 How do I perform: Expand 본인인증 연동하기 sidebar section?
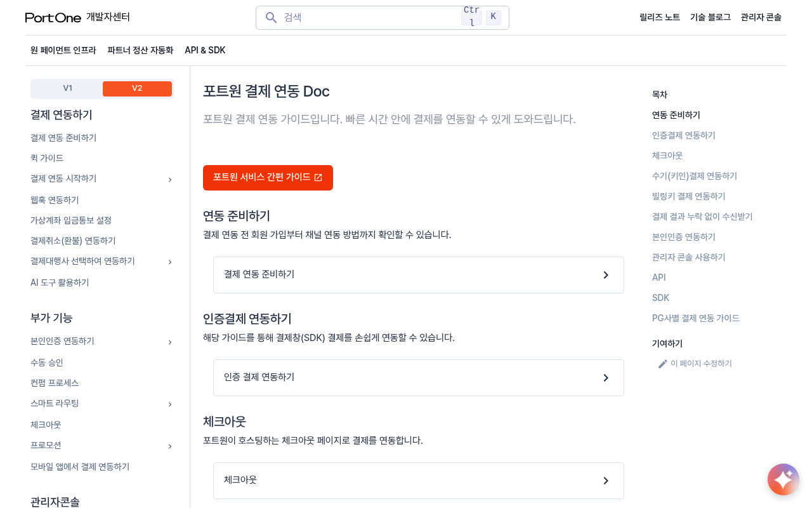pyautogui.click(x=170, y=342)
